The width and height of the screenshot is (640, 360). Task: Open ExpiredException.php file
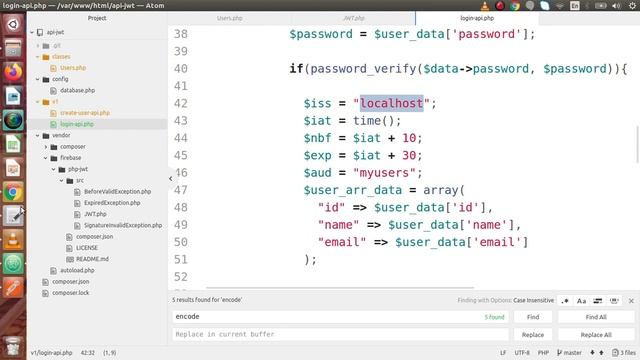pos(112,203)
